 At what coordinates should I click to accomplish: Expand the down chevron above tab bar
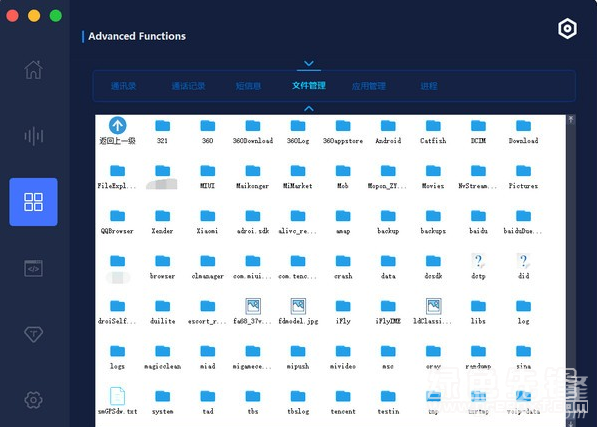coord(309,63)
